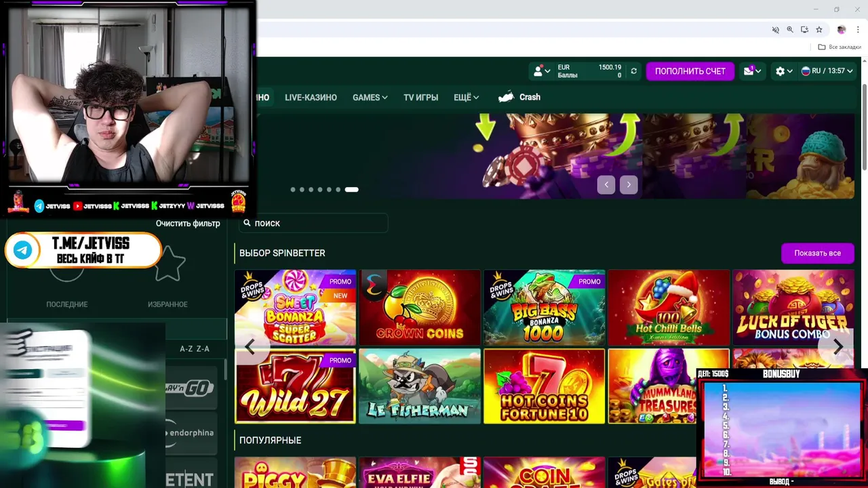
Task: Go to next banner slide
Action: point(629,184)
